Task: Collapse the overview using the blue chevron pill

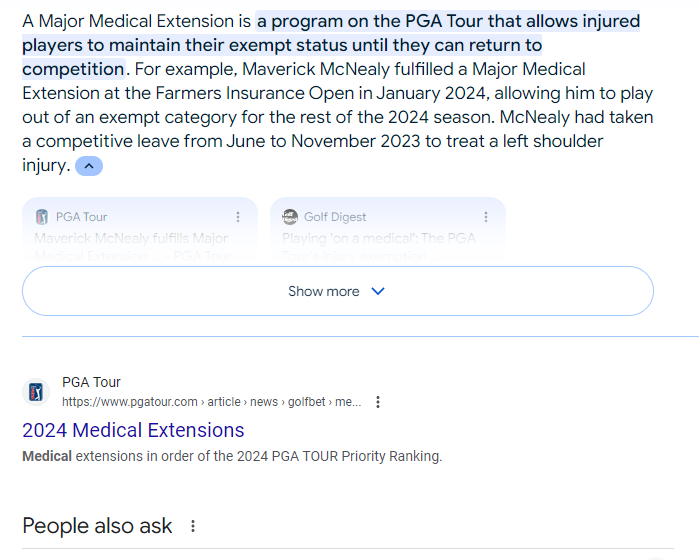Action: click(89, 166)
